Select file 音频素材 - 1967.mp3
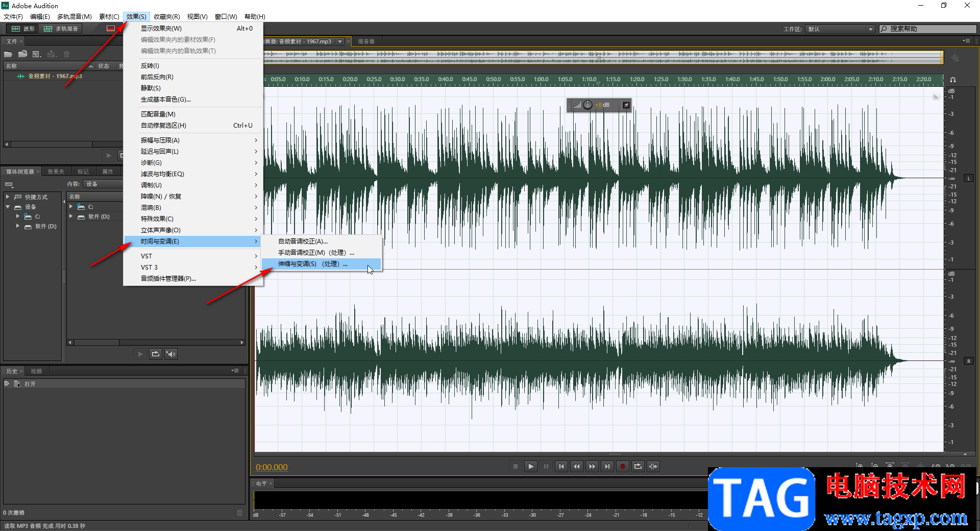Viewport: 980px width, 531px height. 55,76
